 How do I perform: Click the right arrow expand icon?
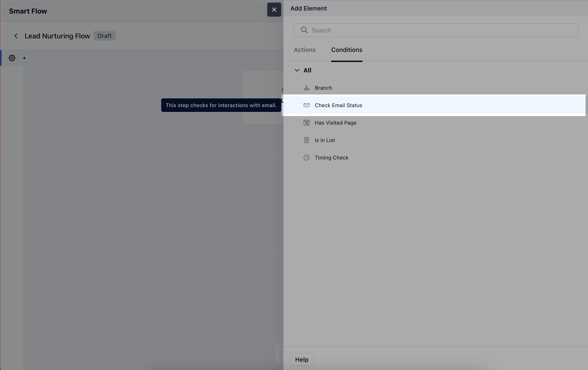(x=24, y=58)
